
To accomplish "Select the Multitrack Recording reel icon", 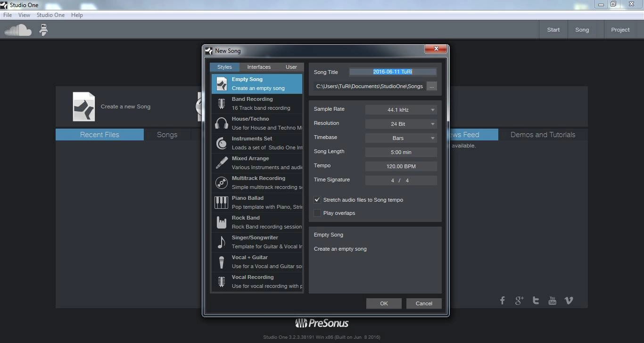I will pos(222,183).
